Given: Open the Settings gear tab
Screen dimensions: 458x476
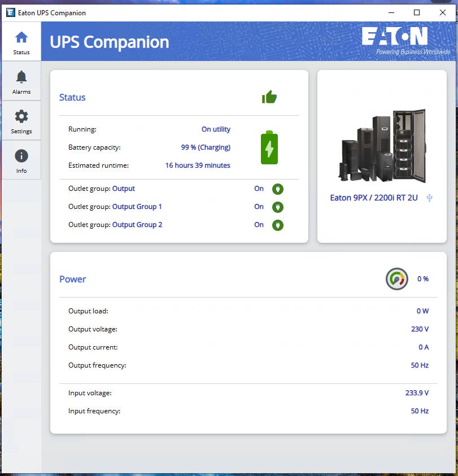Looking at the screenshot, I should coord(21,120).
